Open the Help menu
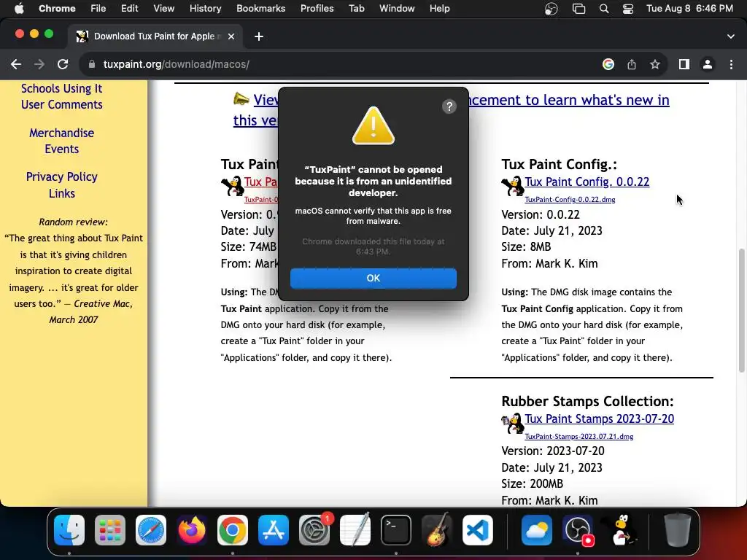747x560 pixels. [439, 8]
